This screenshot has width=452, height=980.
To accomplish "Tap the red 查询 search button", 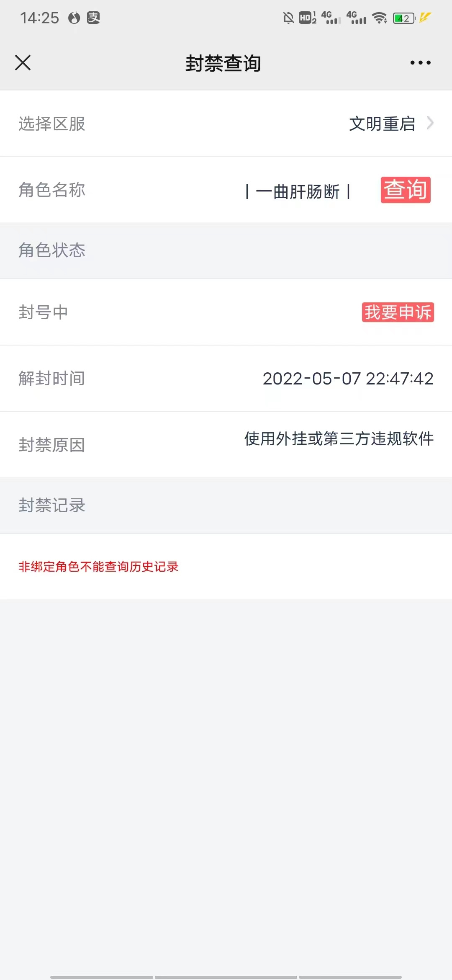I will coord(406,190).
